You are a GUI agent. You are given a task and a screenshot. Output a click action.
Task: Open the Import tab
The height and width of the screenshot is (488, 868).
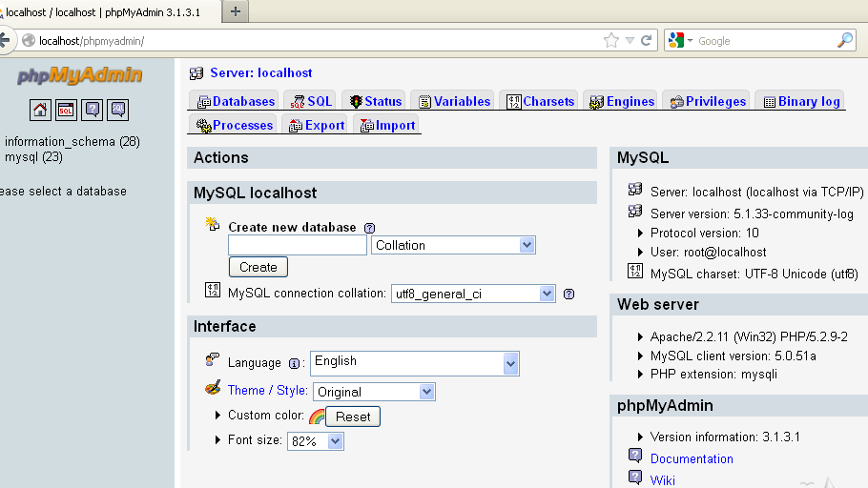[x=387, y=125]
